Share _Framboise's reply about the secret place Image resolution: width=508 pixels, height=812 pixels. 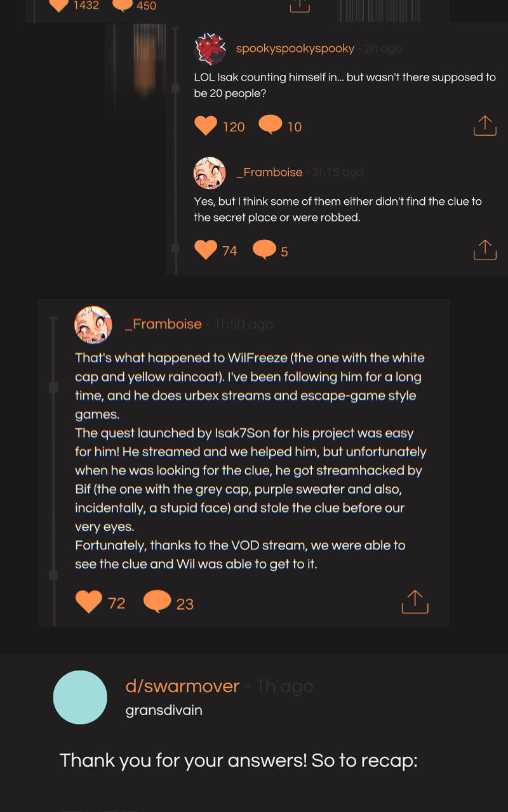485,249
